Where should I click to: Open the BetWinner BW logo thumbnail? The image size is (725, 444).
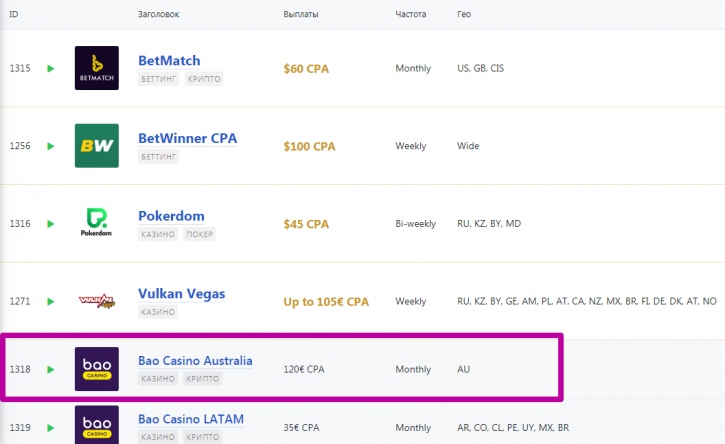(x=97, y=146)
